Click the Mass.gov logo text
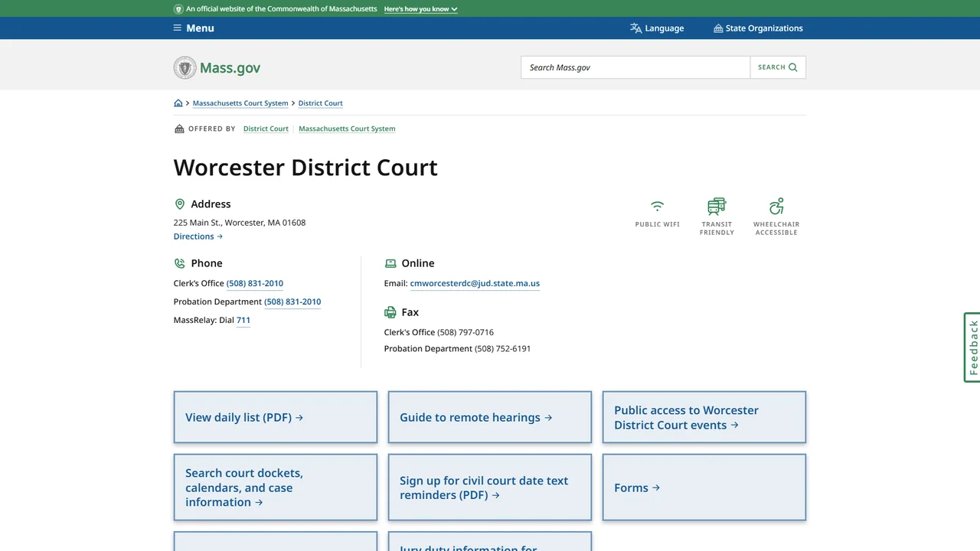The width and height of the screenshot is (980, 551). point(230,67)
